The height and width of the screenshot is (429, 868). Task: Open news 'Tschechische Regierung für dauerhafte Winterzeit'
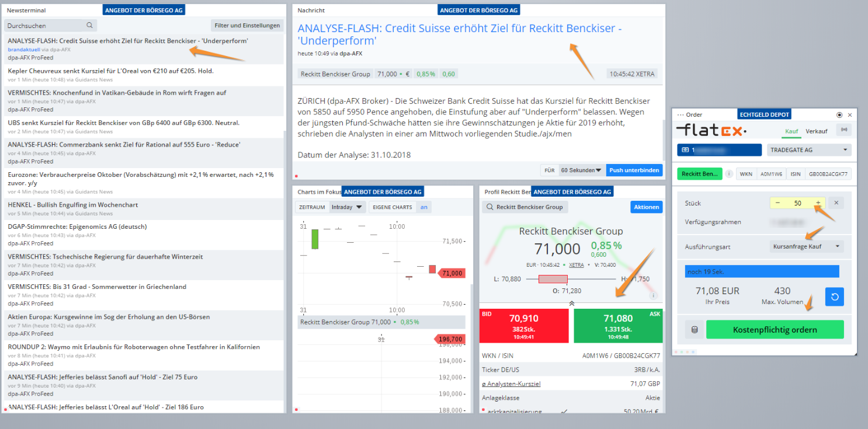point(144,264)
